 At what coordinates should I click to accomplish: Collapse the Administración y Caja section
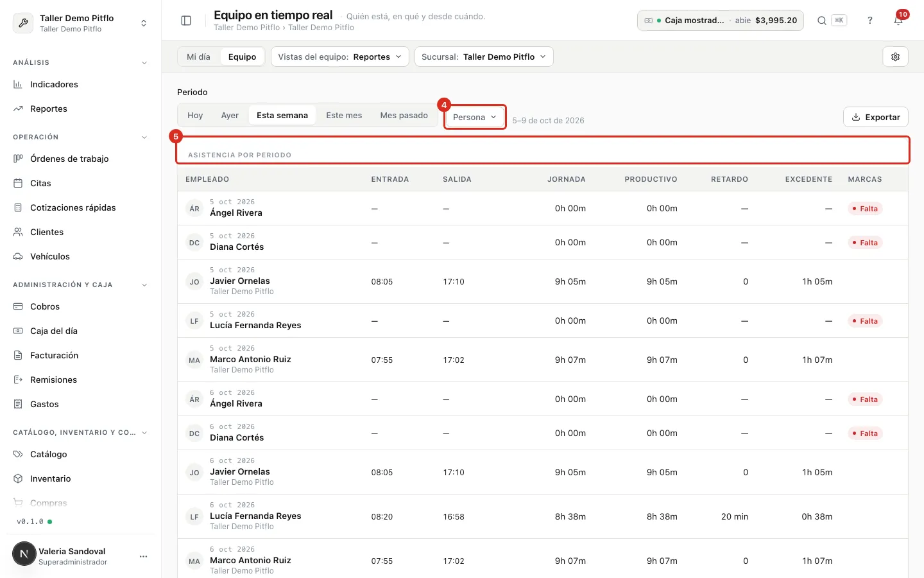[144, 285]
